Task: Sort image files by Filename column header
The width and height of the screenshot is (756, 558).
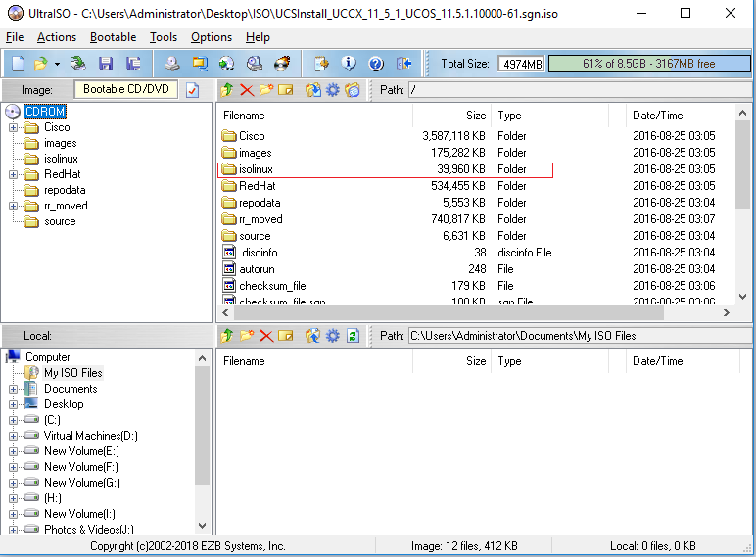Action: pos(315,116)
